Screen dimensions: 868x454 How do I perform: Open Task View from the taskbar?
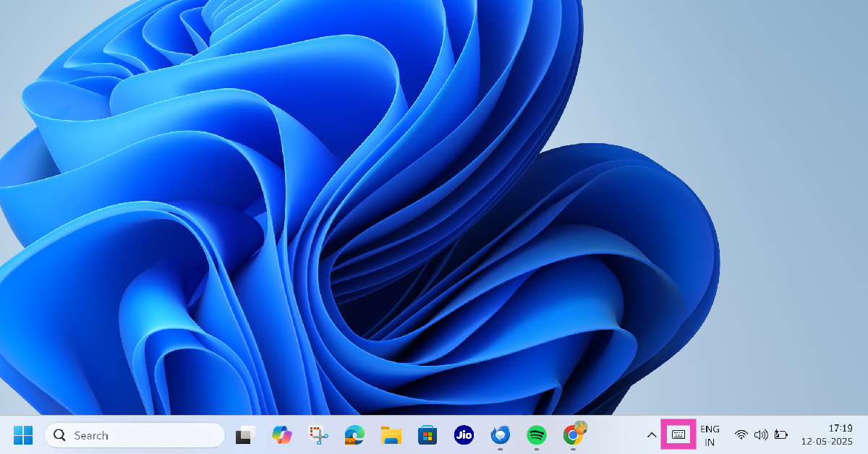tap(245, 435)
